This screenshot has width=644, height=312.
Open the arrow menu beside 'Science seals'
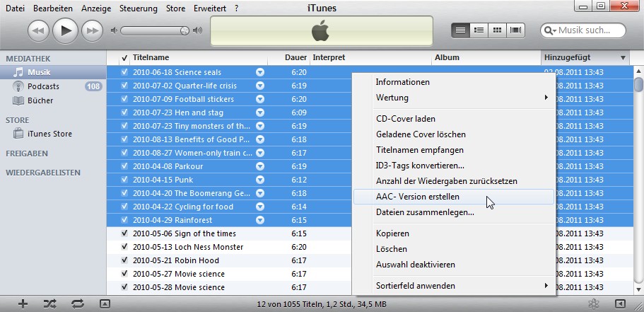tap(260, 72)
